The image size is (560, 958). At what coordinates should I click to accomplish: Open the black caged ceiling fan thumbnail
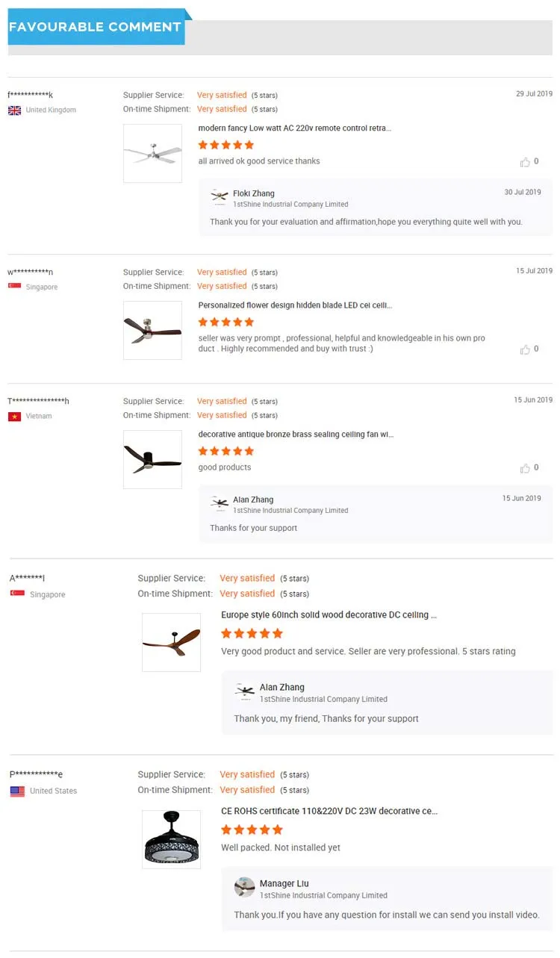coord(171,839)
